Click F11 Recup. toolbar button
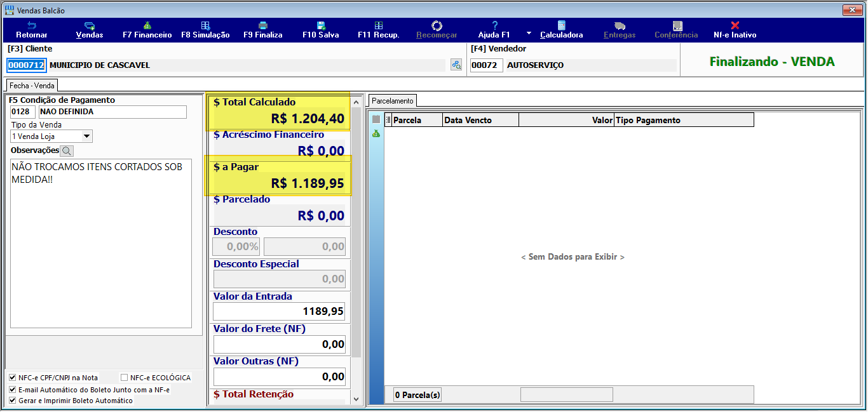The height and width of the screenshot is (412, 868). 379,30
